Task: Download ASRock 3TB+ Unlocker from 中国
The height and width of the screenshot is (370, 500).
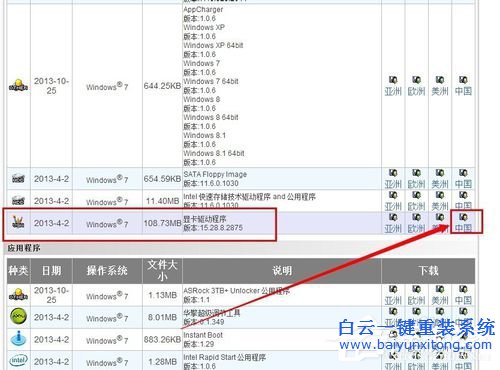Action: point(463,295)
